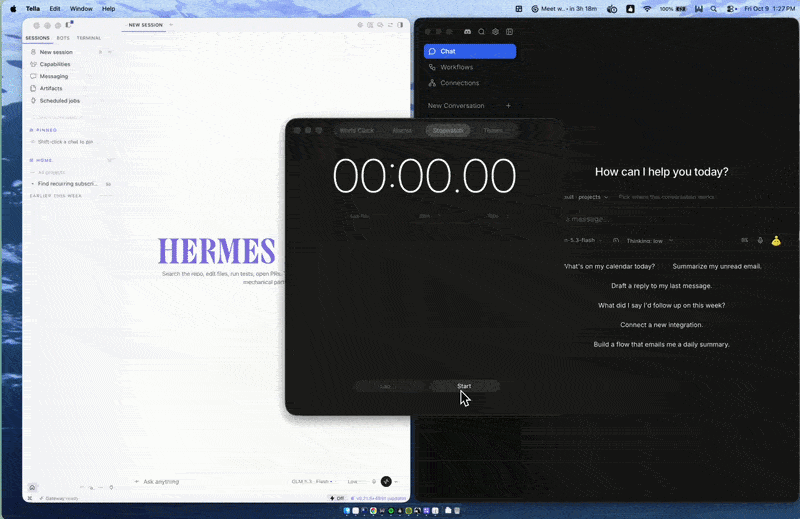The height and width of the screenshot is (519, 800).
Task: Click the Discord icon in the dark app toolbar
Action: [467, 32]
